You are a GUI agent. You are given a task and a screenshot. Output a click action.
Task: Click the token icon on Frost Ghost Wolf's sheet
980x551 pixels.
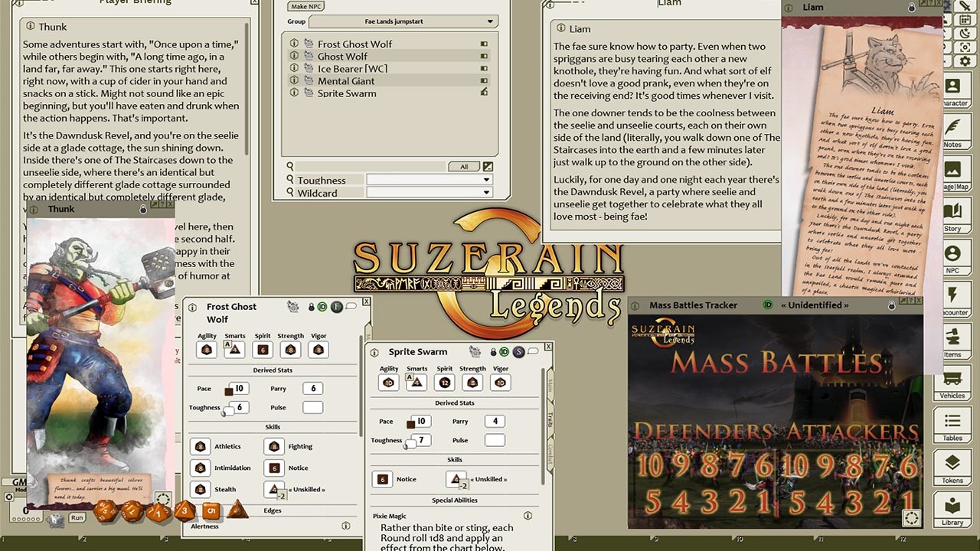pos(293,305)
